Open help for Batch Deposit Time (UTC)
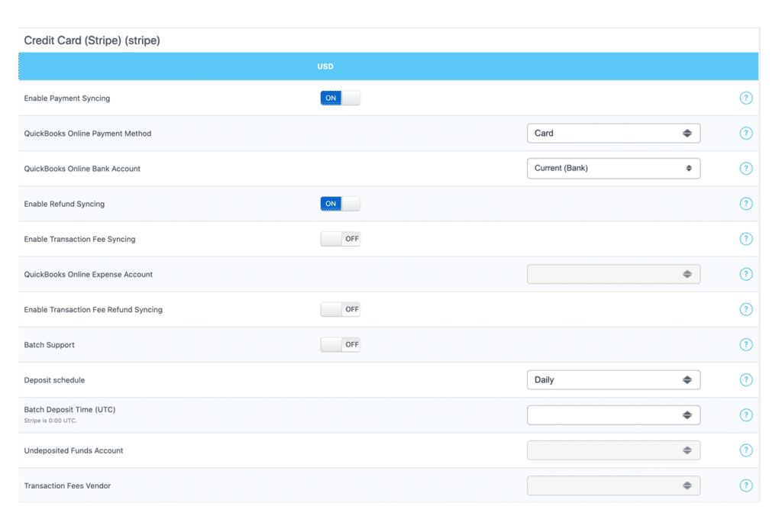 point(745,414)
